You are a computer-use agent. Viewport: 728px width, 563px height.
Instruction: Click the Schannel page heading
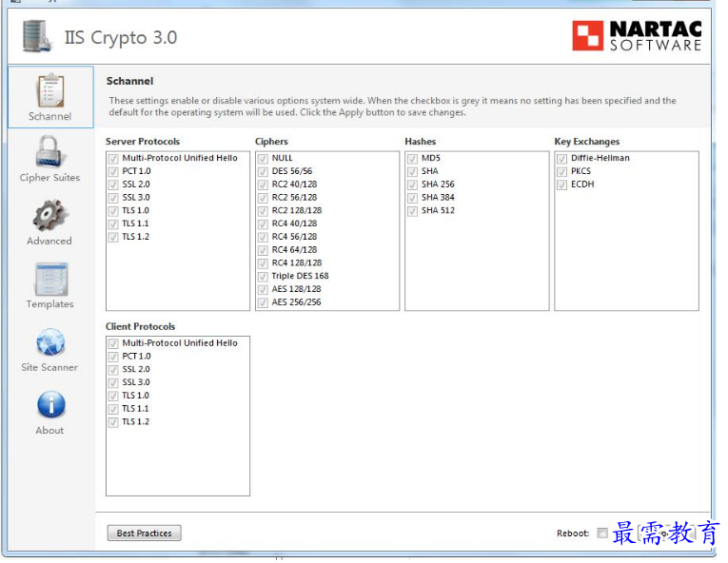[x=129, y=81]
